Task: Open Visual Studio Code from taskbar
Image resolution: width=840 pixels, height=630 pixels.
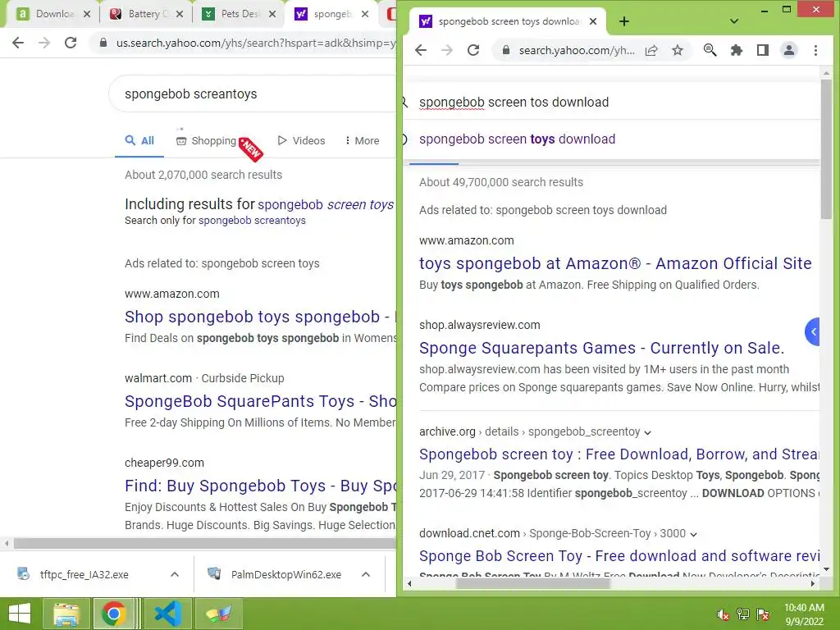Action: (167, 614)
